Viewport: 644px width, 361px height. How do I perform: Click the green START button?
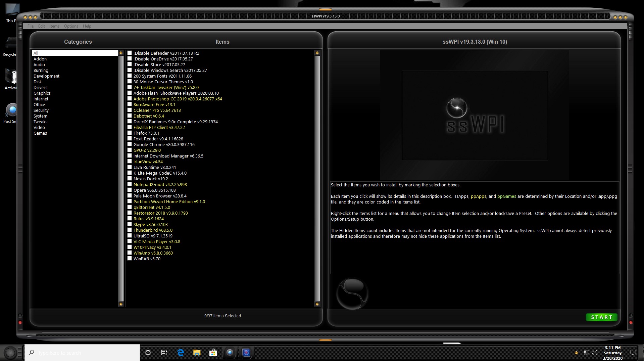coord(601,317)
